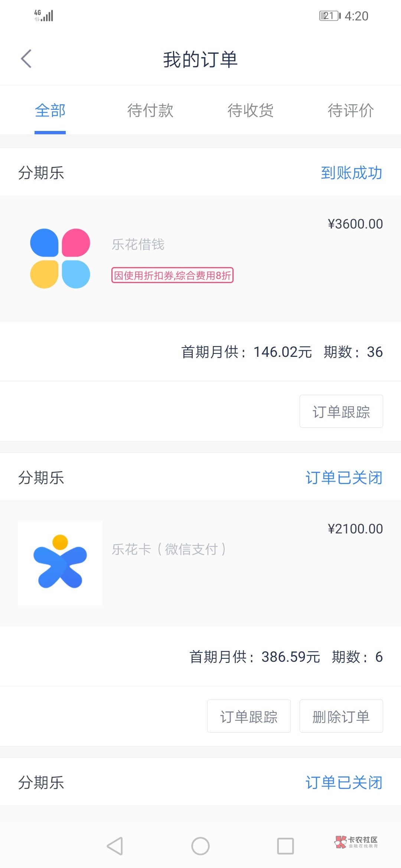401x868 pixels.
Task: Open the 乐花卡（微信支付）order title
Action: coord(169,549)
